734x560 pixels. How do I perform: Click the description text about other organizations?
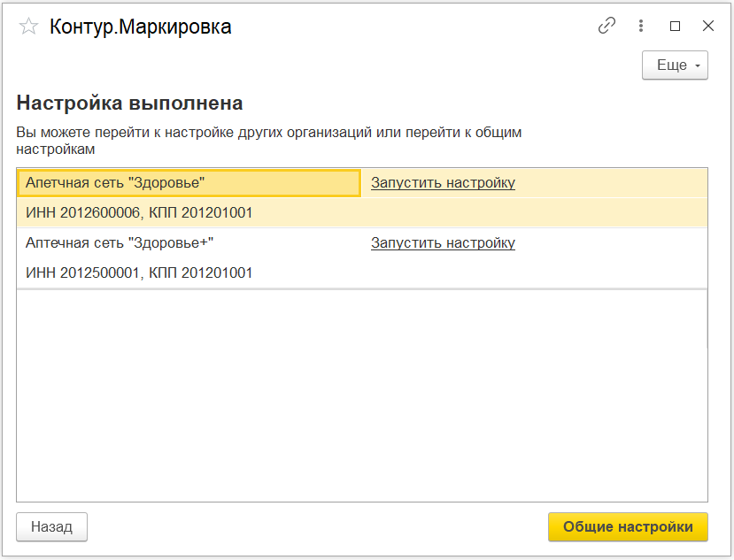[268, 141]
